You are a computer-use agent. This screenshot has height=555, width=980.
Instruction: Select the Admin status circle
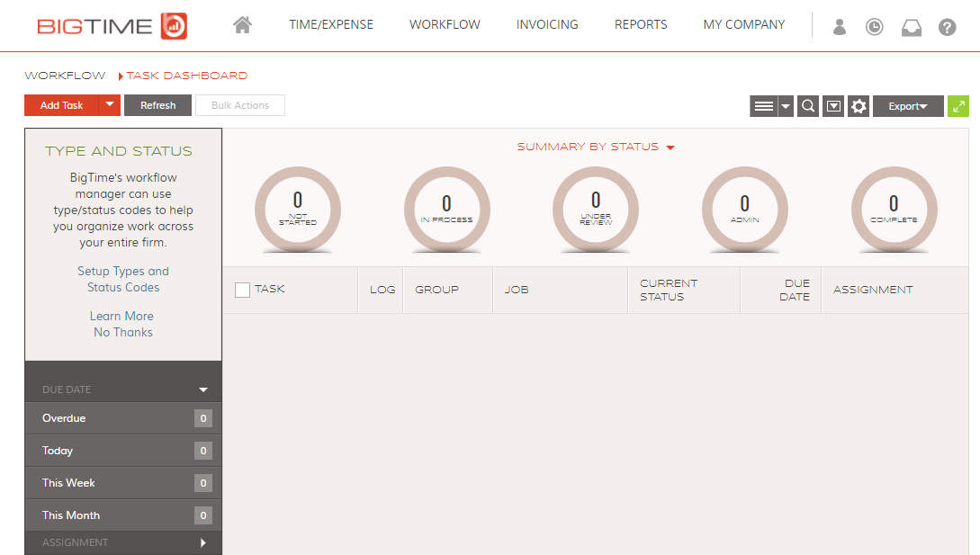745,210
